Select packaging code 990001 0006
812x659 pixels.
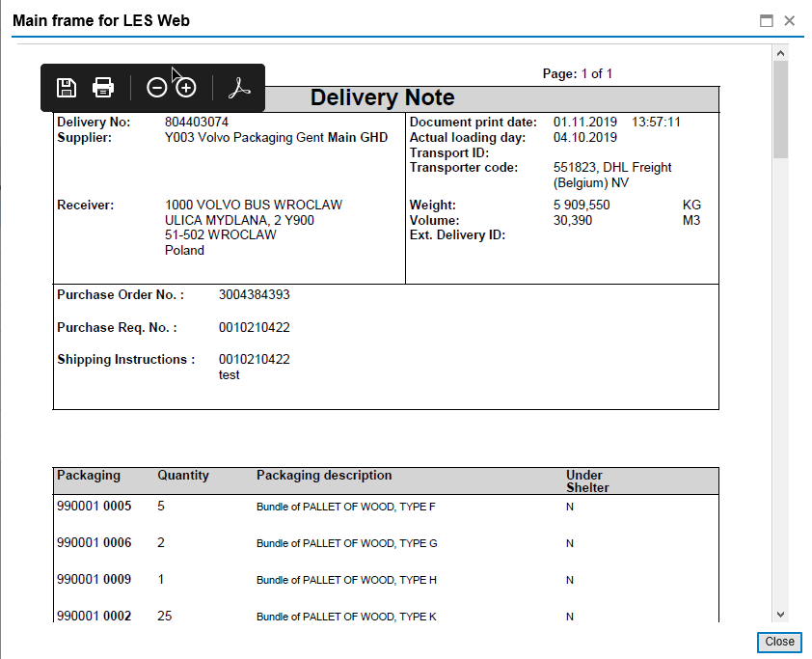click(x=95, y=542)
